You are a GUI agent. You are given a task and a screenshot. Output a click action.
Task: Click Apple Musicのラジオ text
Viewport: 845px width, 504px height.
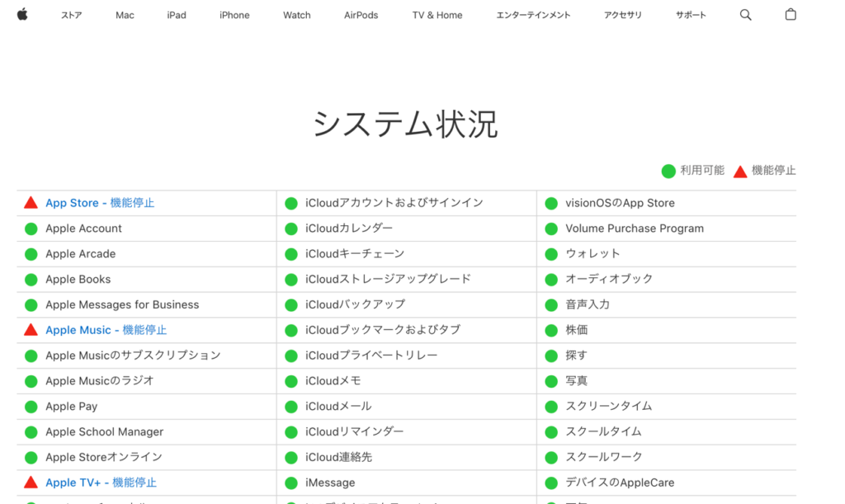[100, 381]
